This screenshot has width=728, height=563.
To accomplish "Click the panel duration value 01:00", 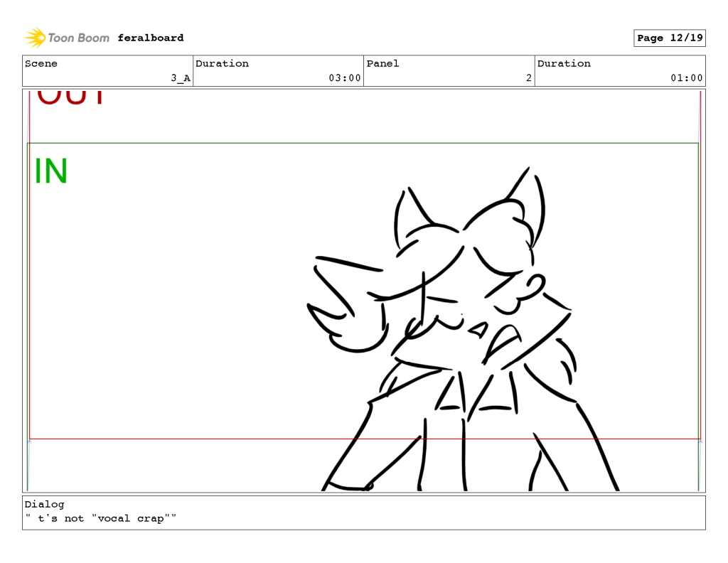I will 686,78.
